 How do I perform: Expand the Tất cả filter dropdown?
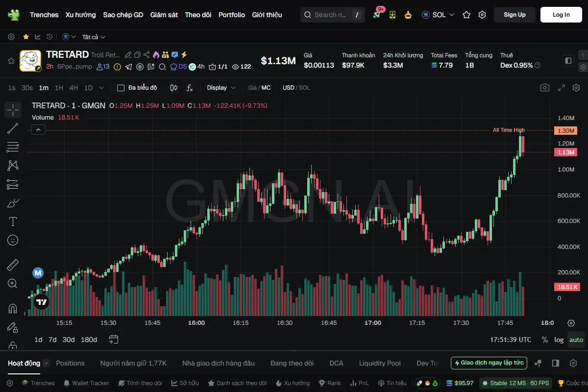[94, 37]
